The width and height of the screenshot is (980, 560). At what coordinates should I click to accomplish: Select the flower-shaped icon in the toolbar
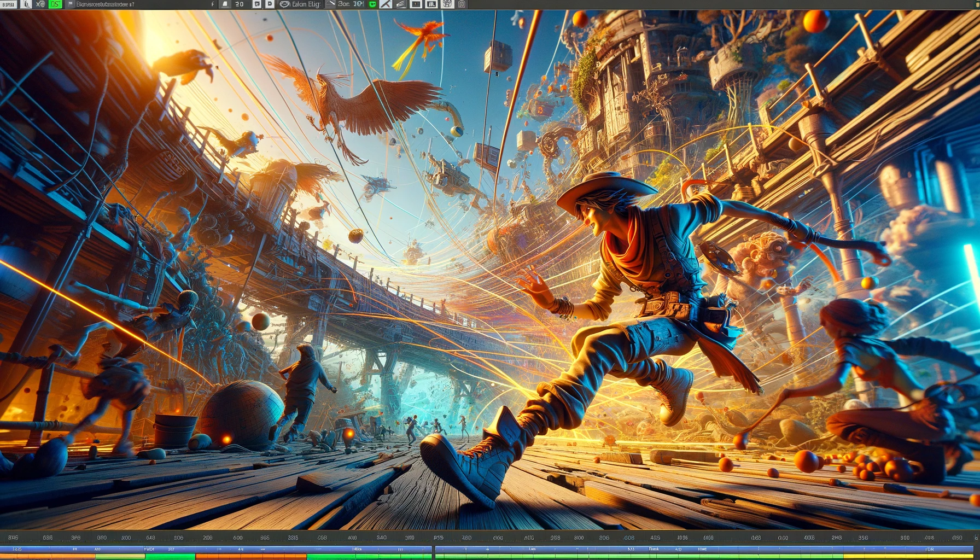[447, 4]
